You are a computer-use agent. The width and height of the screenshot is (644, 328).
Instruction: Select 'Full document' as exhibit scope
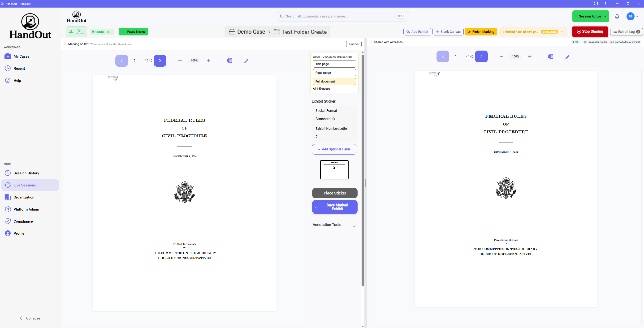(334, 81)
